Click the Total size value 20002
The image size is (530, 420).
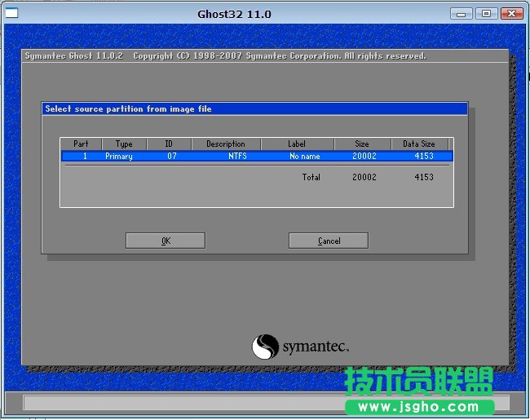point(364,177)
